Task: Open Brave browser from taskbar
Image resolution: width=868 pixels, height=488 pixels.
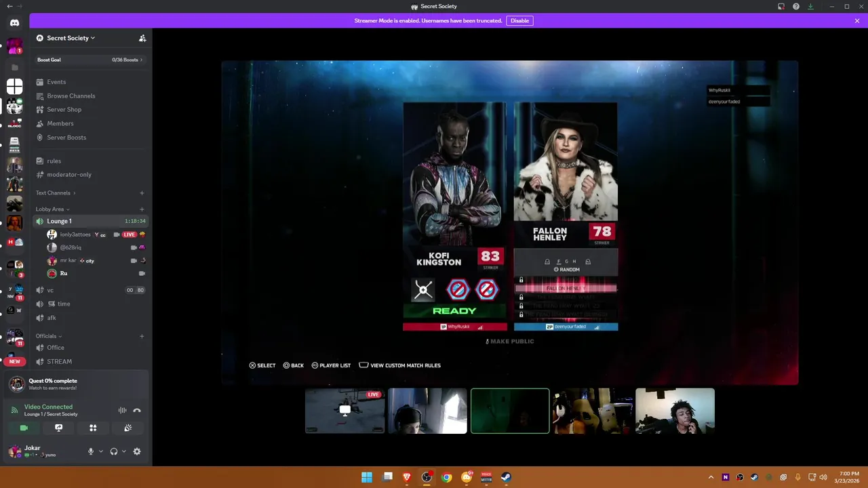Action: [x=407, y=477]
